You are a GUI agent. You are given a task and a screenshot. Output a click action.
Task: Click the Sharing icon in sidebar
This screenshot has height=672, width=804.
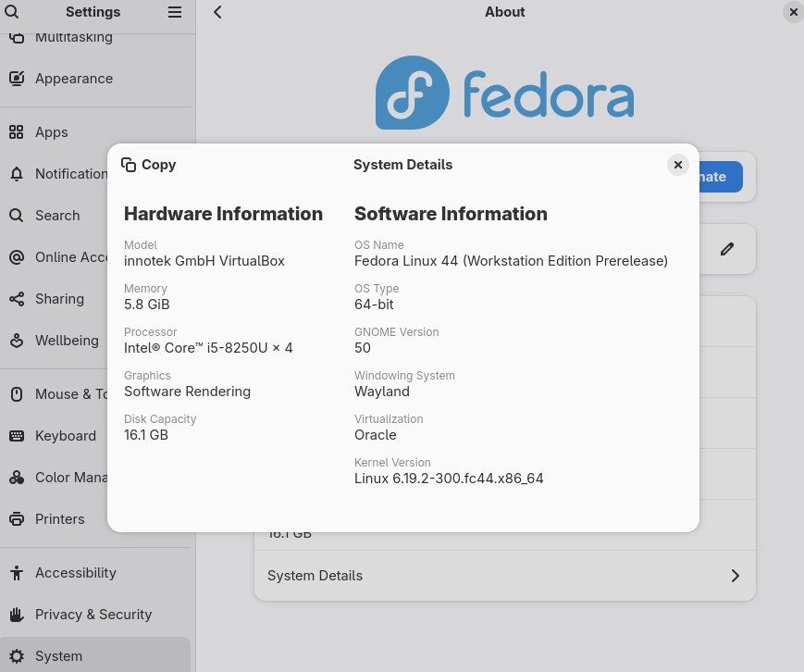[17, 299]
